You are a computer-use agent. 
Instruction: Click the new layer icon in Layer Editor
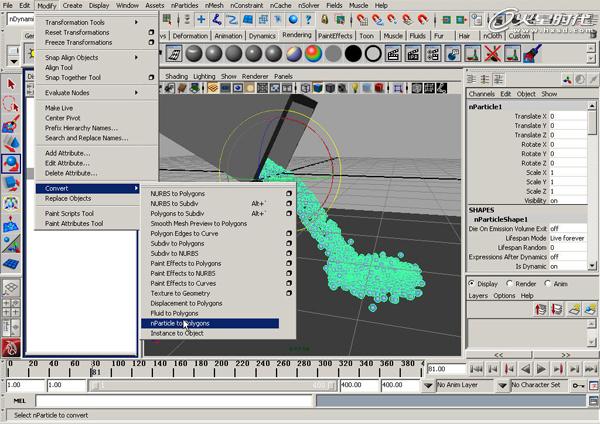[x=574, y=309]
